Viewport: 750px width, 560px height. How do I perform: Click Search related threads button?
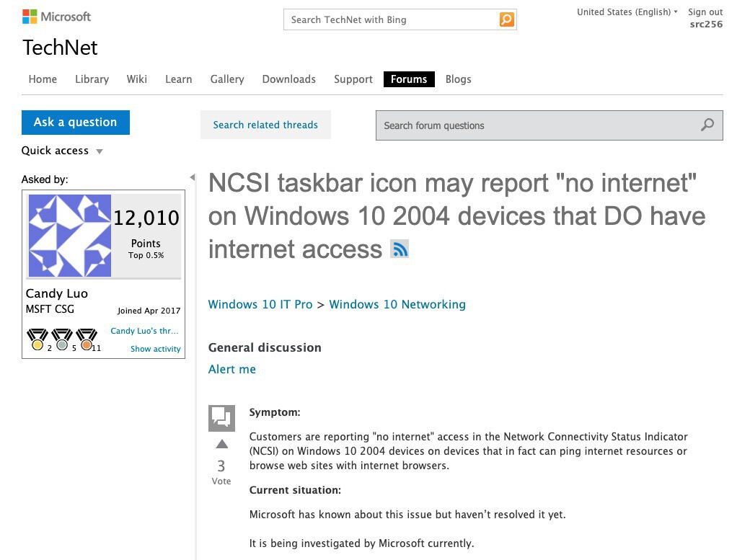(x=265, y=125)
